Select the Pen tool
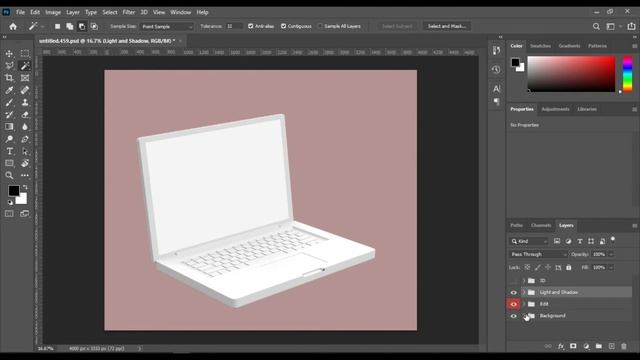The image size is (640, 360). point(25,139)
